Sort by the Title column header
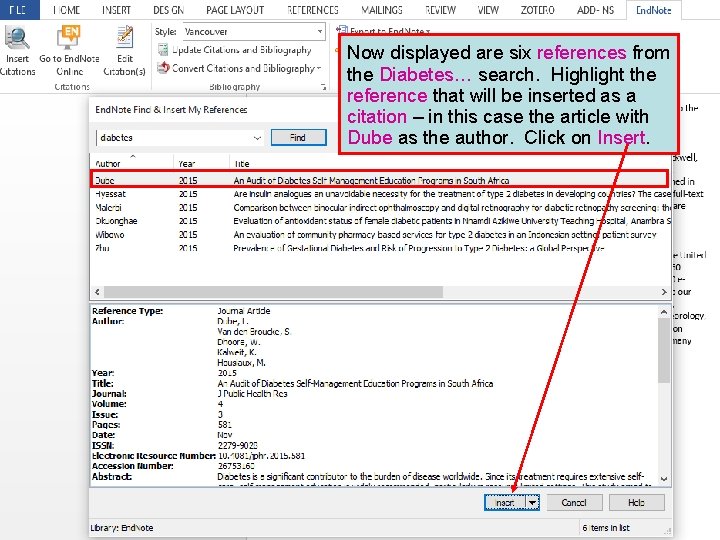The height and width of the screenshot is (540, 720). 450,163
